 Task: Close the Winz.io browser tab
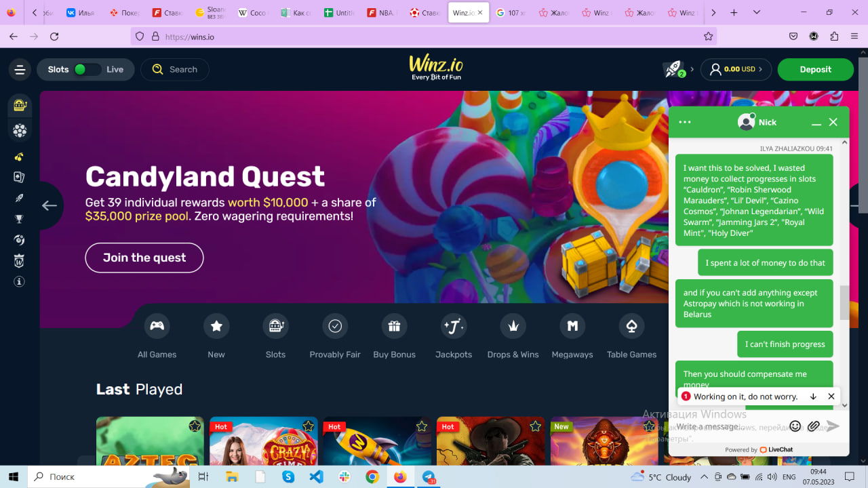pyautogui.click(x=480, y=13)
